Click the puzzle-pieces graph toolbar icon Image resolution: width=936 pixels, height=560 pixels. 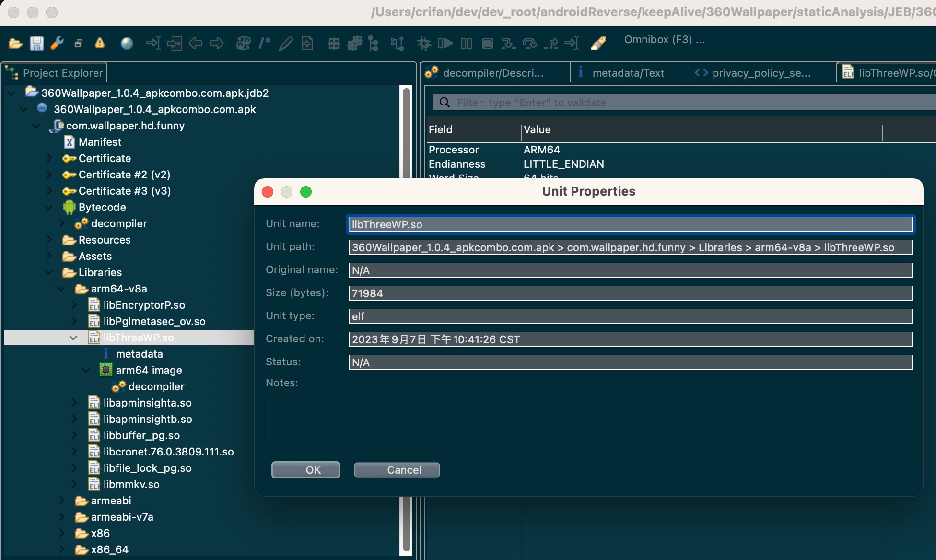click(355, 44)
